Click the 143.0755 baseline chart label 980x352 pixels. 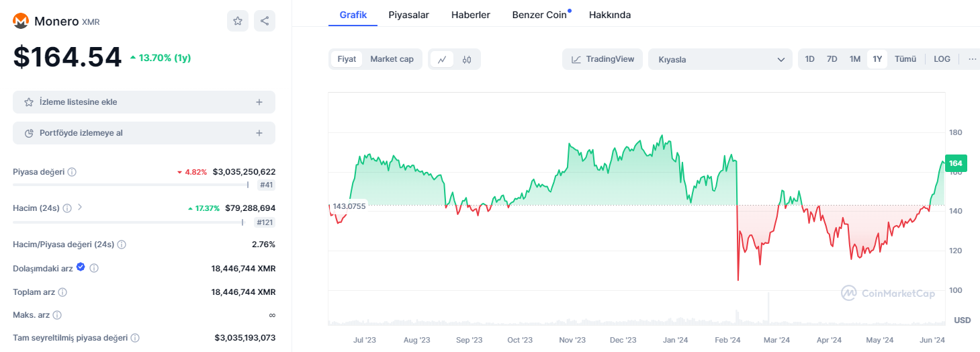[x=349, y=206]
